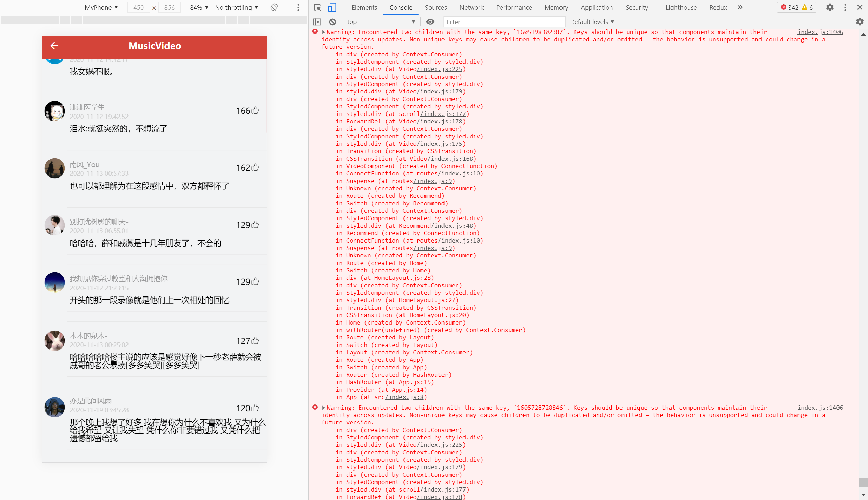Open the MyPhone device dropdown
Viewport: 868px width, 500px height.
[x=101, y=7]
